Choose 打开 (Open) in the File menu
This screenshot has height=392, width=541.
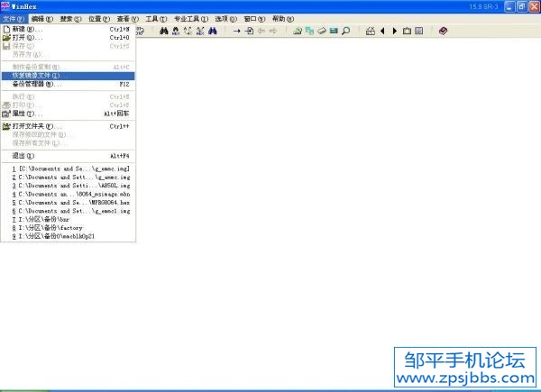tap(27, 38)
